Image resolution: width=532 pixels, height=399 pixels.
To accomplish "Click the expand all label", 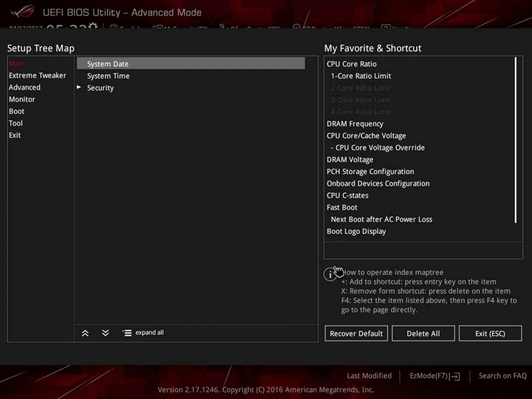I will [149, 332].
